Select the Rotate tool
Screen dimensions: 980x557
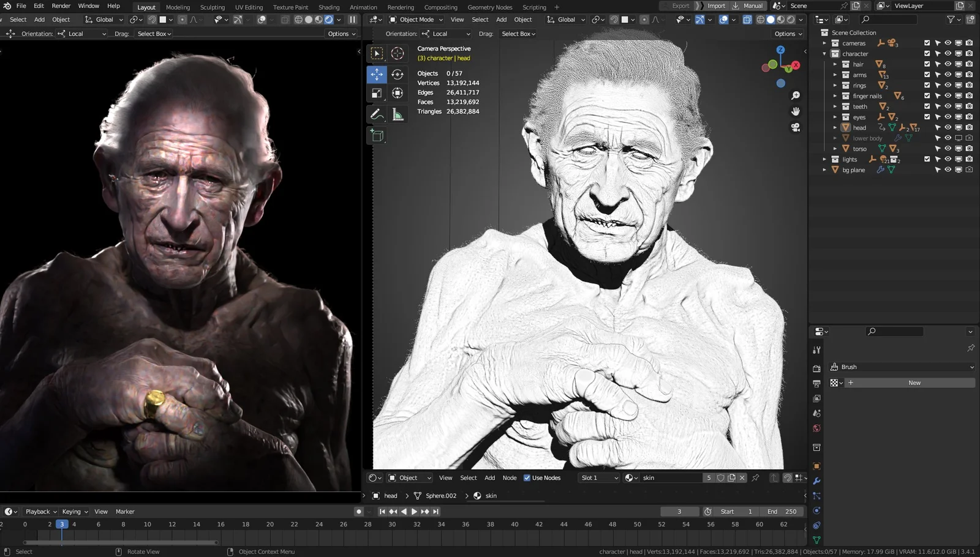398,74
